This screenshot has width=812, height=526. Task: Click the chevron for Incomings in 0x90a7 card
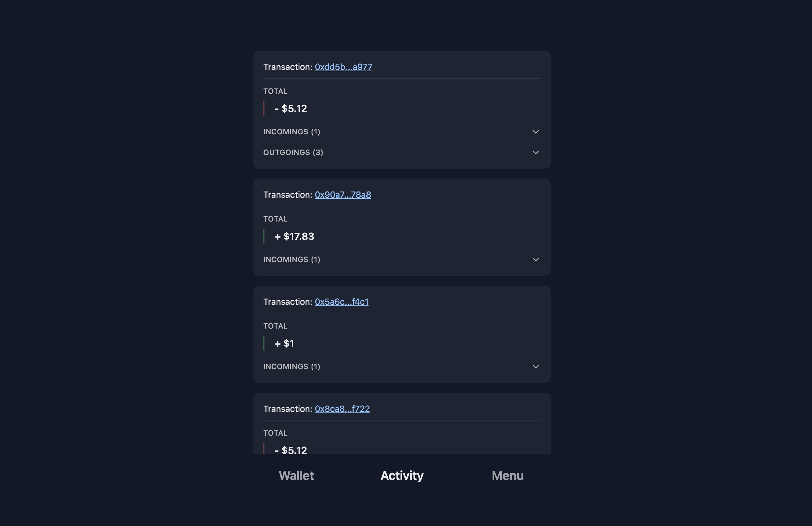(536, 259)
